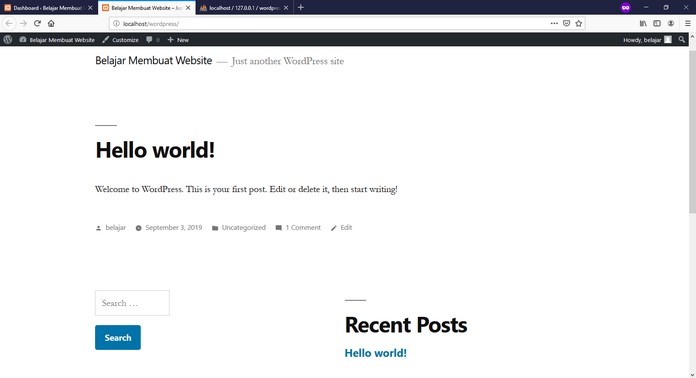Toggle the sidebar view icon
The width and height of the screenshot is (696, 378).
[657, 24]
